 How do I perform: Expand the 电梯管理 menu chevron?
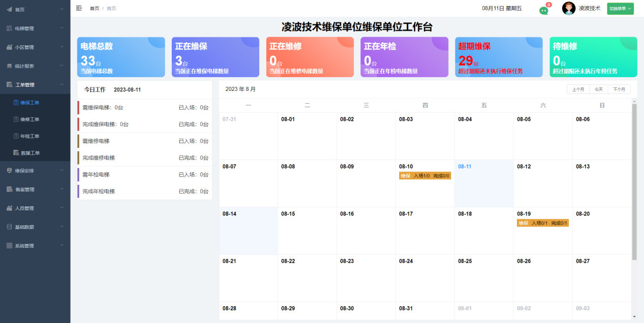tap(62, 28)
